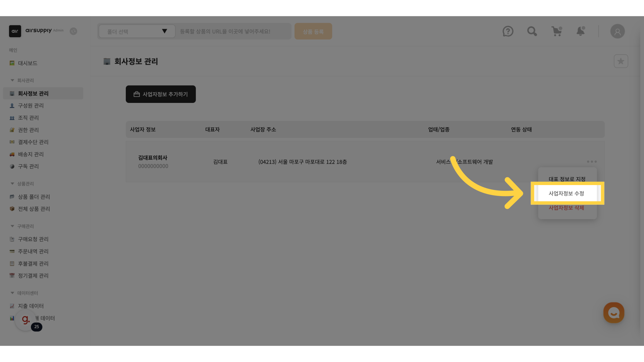
Task: Choose 대표 정보로 지정 menu option
Action: (x=567, y=179)
